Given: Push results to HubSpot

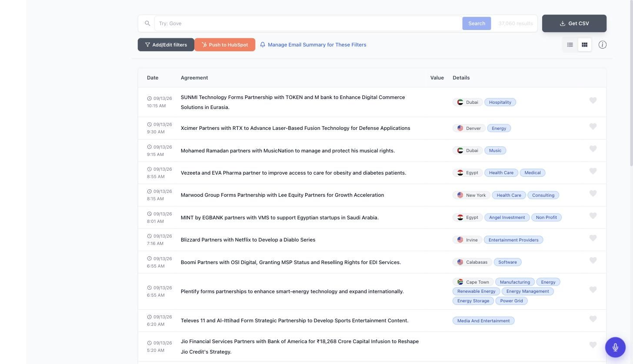Looking at the screenshot, I should [x=225, y=45].
